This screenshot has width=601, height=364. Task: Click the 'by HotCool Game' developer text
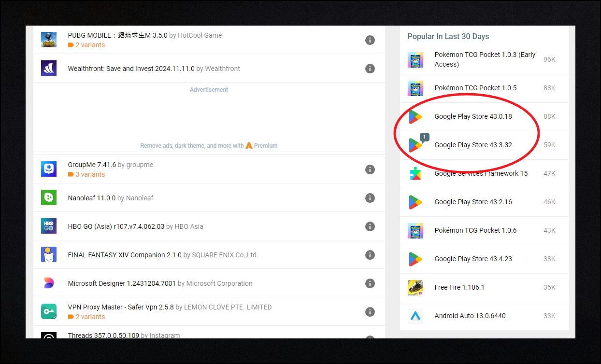pyautogui.click(x=196, y=35)
